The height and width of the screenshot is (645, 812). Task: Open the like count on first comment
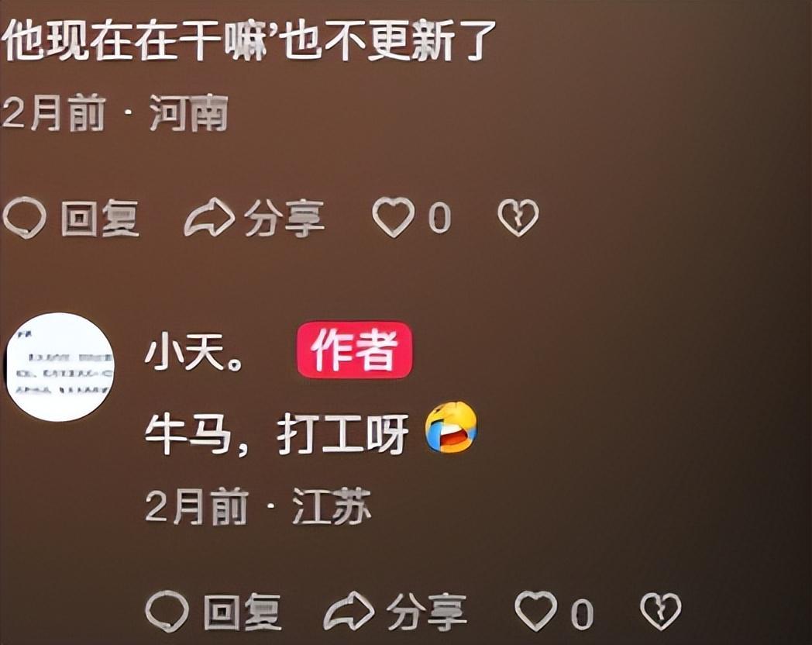click(x=439, y=218)
